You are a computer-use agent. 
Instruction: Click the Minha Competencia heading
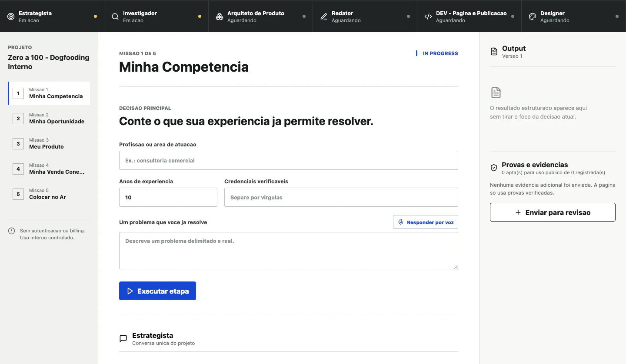coord(184,67)
